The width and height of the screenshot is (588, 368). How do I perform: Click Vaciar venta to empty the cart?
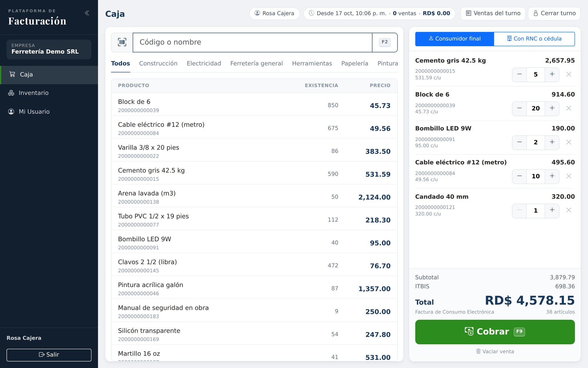click(495, 352)
